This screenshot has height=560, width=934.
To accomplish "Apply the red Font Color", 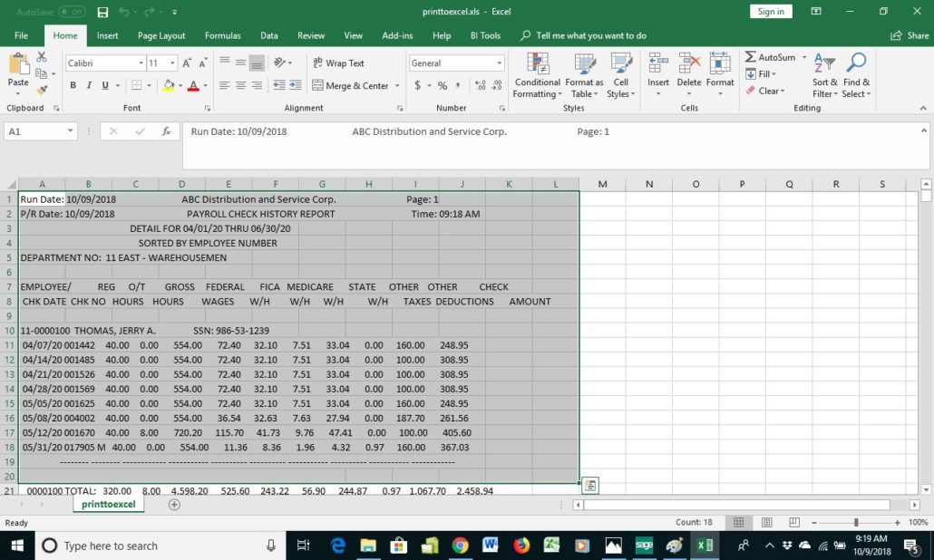I will point(193,86).
